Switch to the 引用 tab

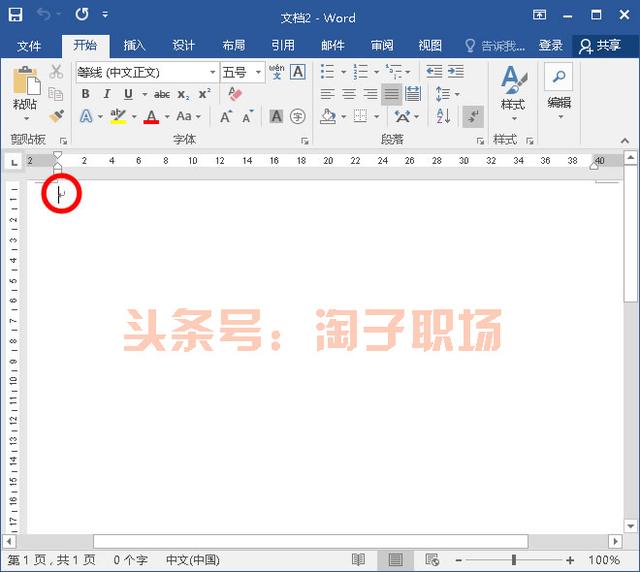283,45
